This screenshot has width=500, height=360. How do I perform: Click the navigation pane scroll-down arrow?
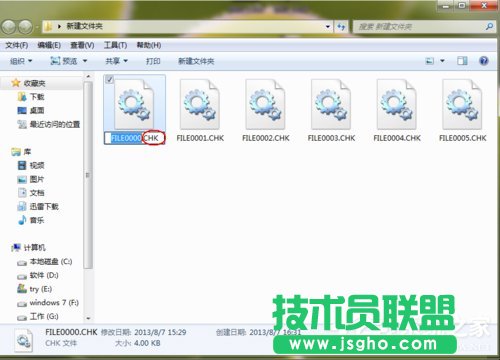88,318
